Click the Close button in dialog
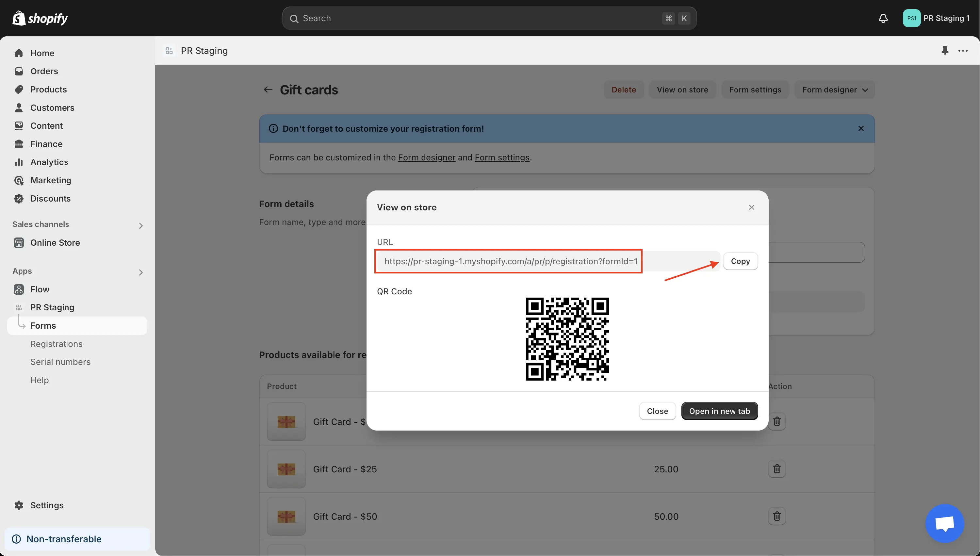Image resolution: width=980 pixels, height=556 pixels. (657, 411)
